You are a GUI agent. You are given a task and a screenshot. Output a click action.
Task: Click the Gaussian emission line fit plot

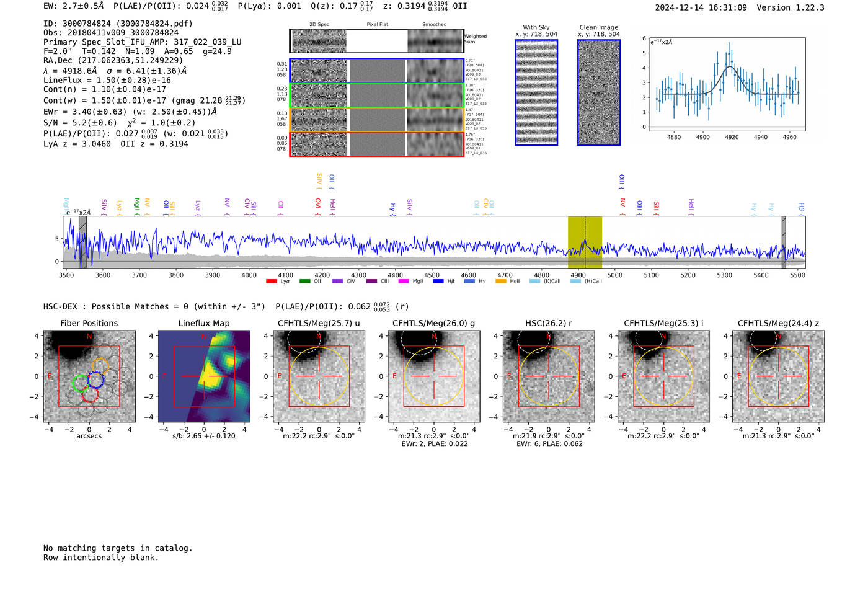point(727,85)
